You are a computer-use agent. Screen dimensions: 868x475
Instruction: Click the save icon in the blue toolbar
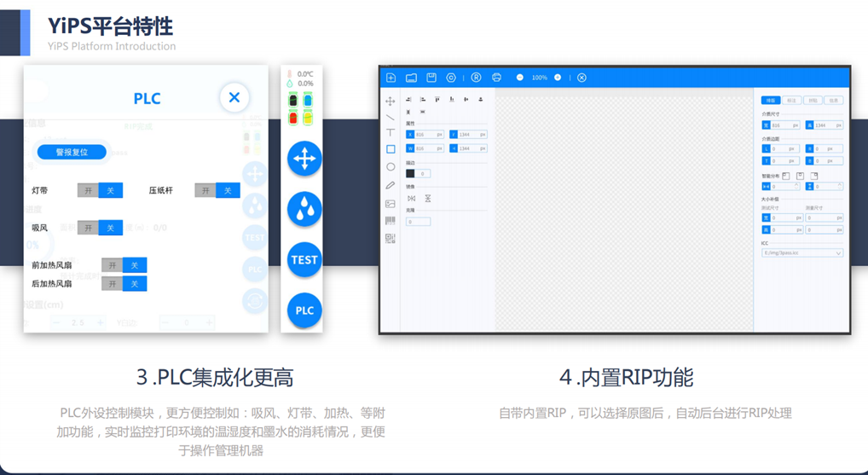(431, 78)
